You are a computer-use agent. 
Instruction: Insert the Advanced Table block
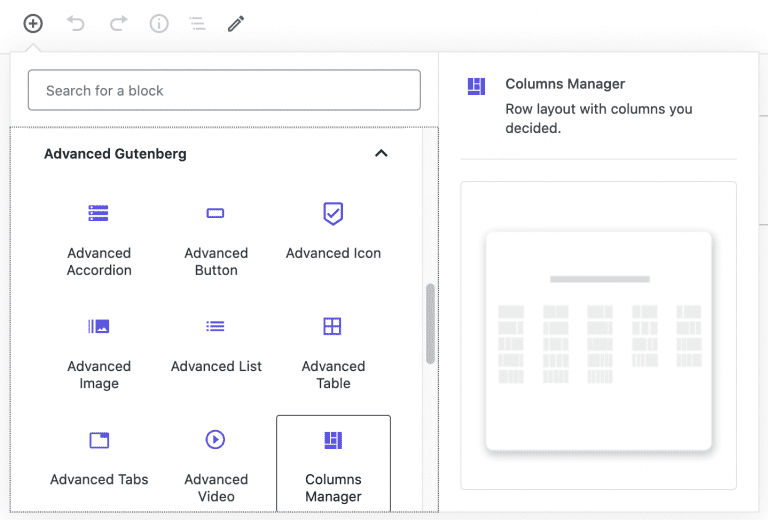pos(333,354)
